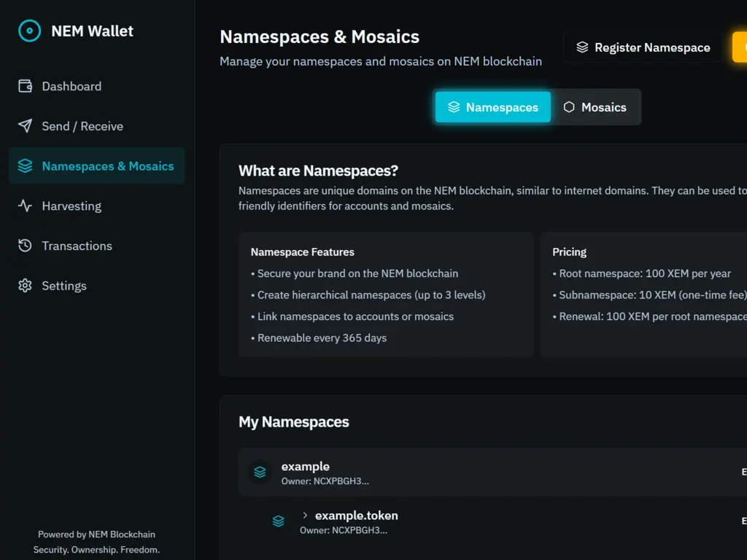
Task: Click 'Link namespaces to accounts or mosaics'
Action: click(x=352, y=316)
